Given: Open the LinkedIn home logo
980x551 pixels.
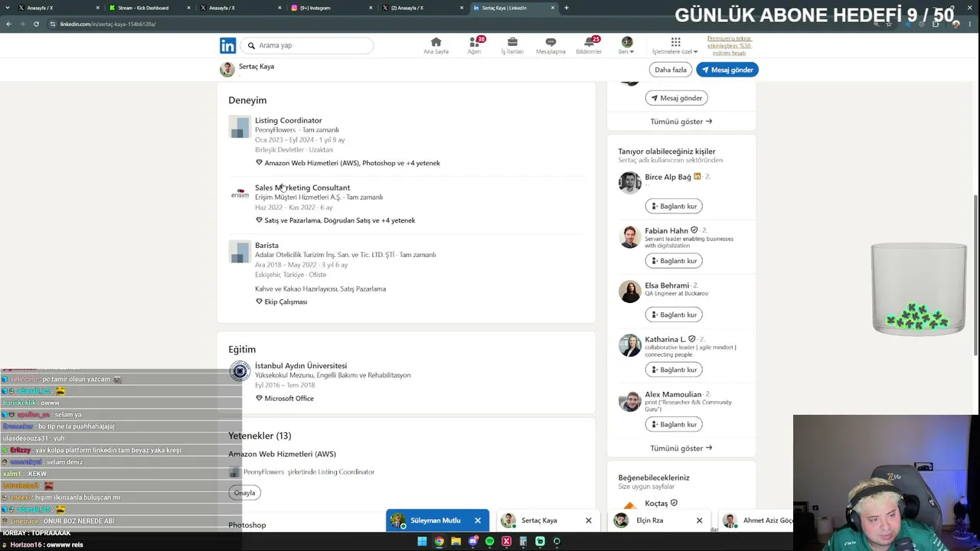Looking at the screenshot, I should pyautogui.click(x=227, y=46).
